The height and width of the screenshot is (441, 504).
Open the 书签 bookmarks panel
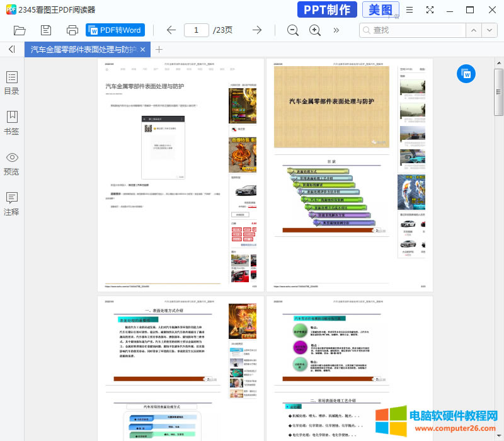pos(11,122)
